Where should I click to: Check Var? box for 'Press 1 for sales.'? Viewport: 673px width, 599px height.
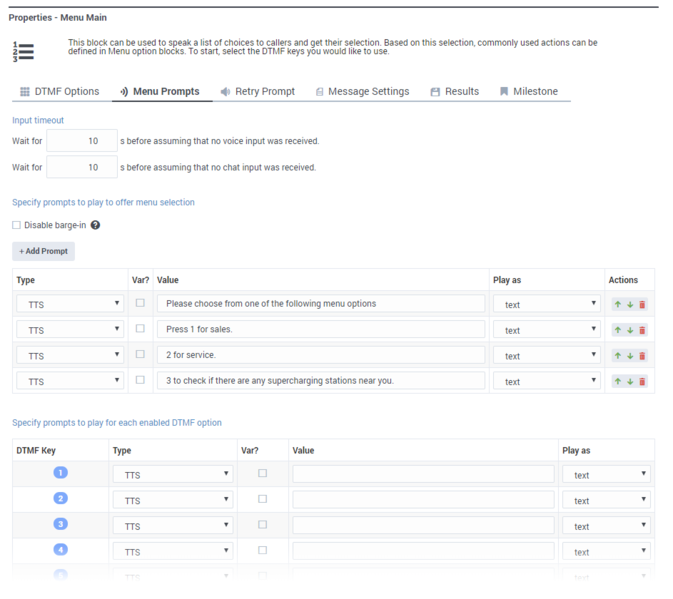point(140,329)
